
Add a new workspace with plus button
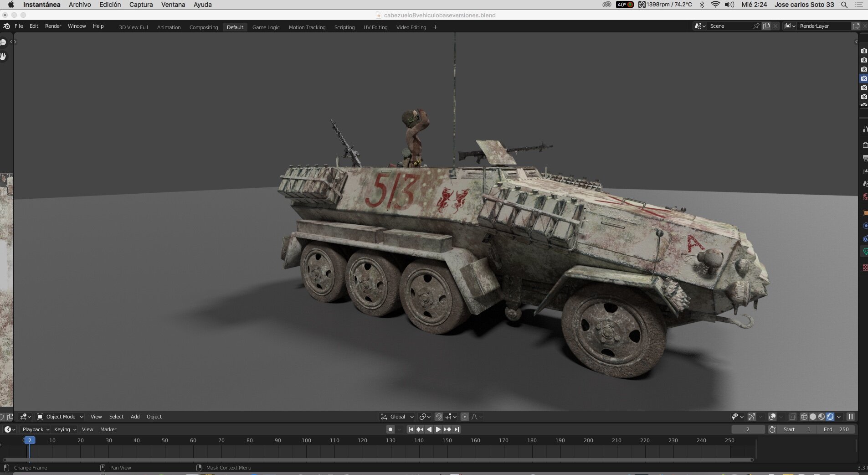[435, 27]
